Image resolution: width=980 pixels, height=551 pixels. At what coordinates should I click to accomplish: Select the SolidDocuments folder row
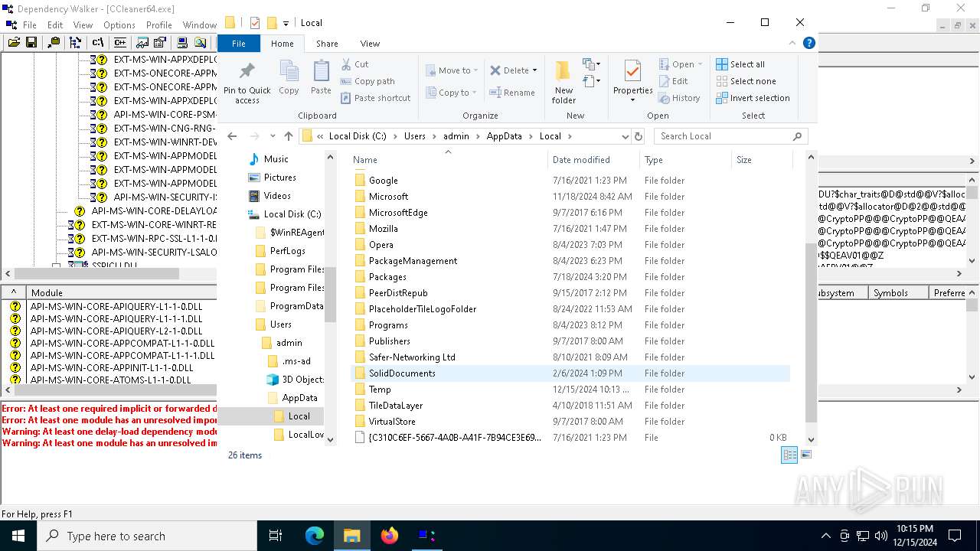[570, 373]
